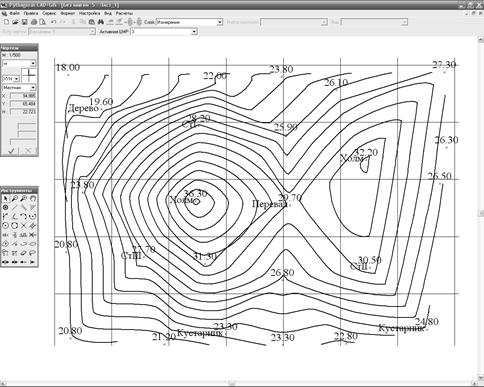
Task: Select the concentric-circle point tool
Action: coord(5,207)
